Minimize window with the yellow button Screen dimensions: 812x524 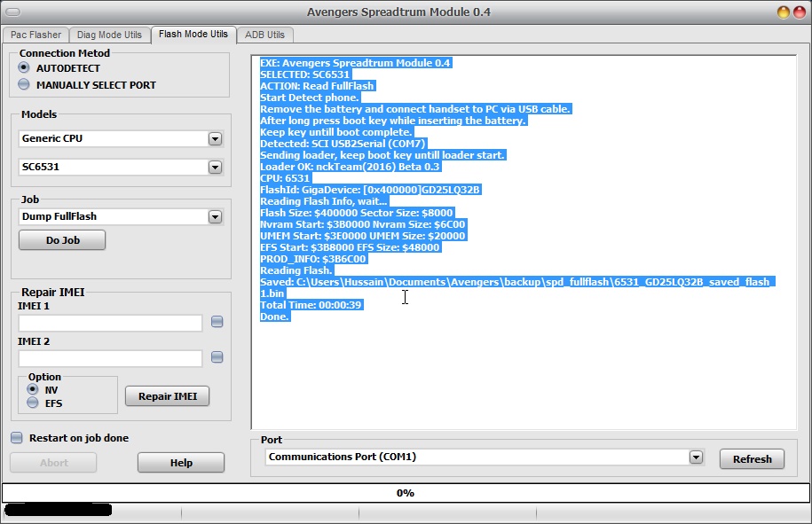point(783,12)
